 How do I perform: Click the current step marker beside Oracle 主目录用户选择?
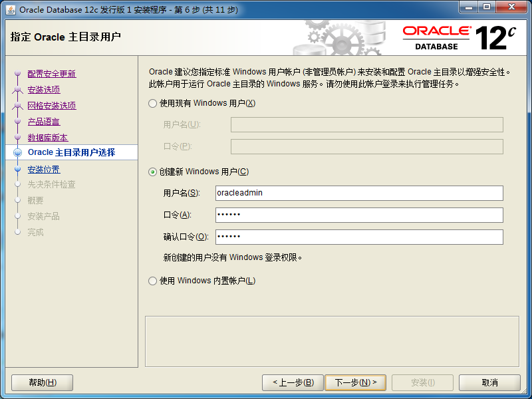click(18, 153)
